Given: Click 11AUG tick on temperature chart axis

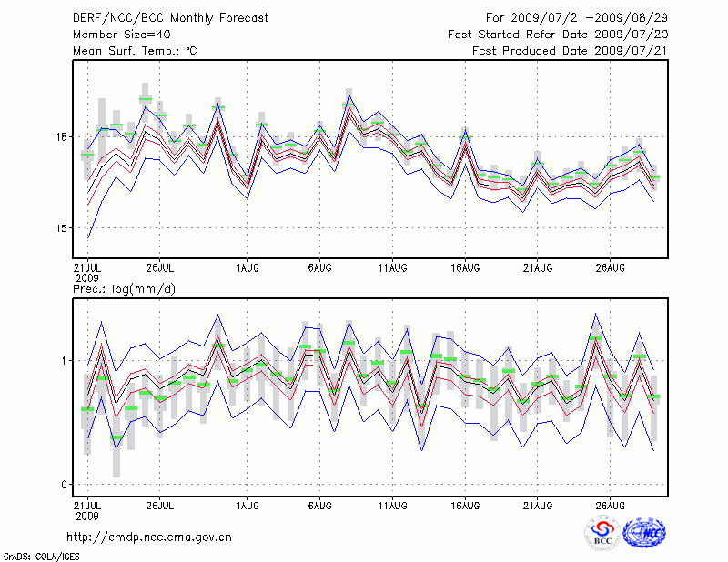Looking at the screenshot, I should tap(392, 267).
